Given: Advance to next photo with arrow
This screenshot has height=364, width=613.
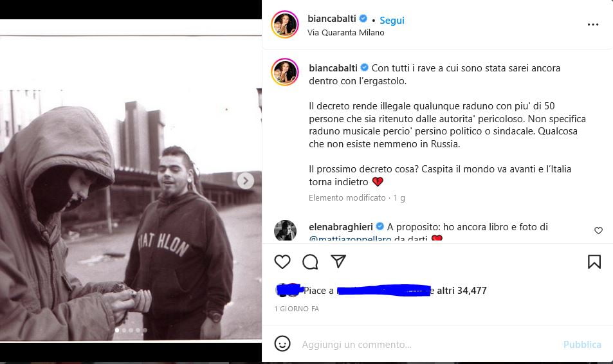Looking at the screenshot, I should click(x=246, y=181).
